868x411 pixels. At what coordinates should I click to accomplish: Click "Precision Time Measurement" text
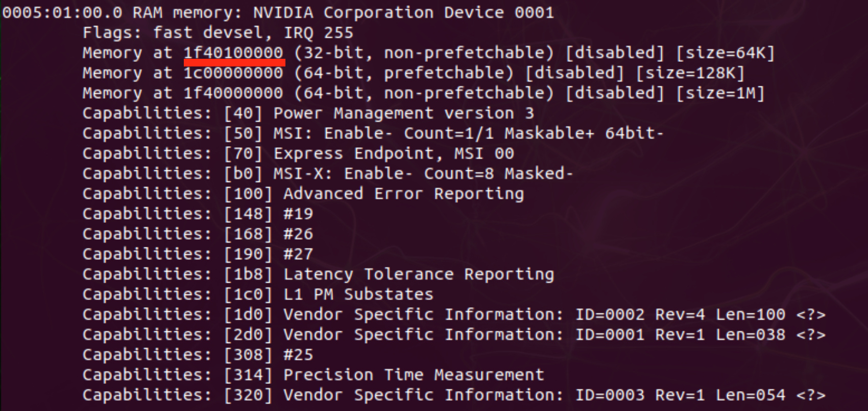[414, 375]
